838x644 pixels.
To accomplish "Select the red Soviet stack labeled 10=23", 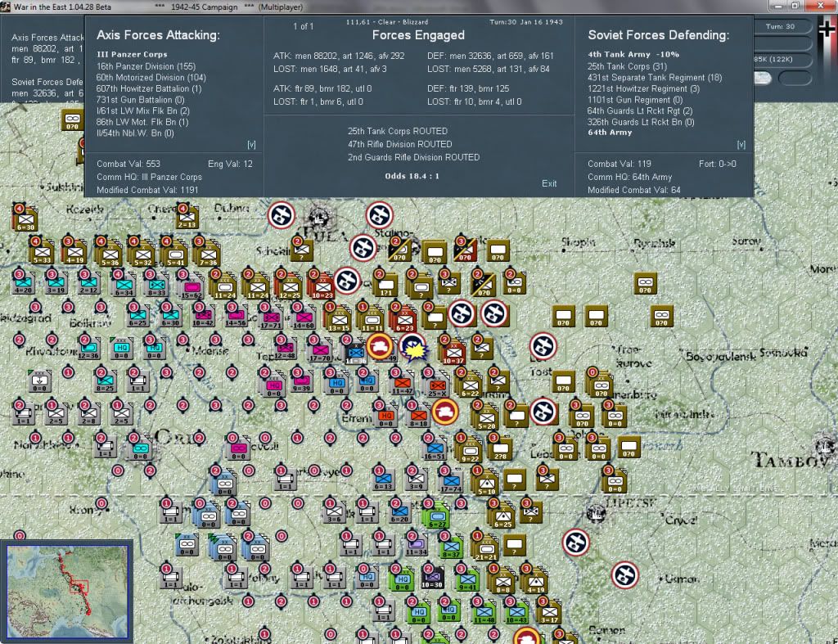I will pos(322,287).
